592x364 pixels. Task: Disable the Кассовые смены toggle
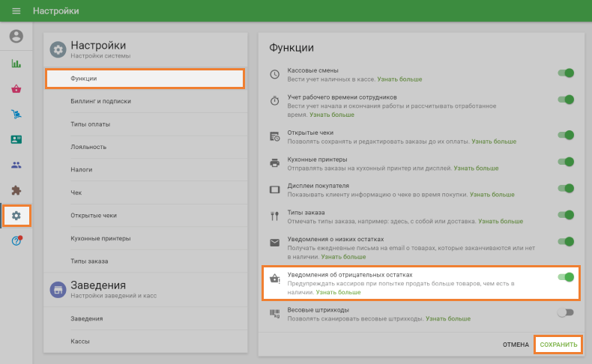[x=566, y=73]
